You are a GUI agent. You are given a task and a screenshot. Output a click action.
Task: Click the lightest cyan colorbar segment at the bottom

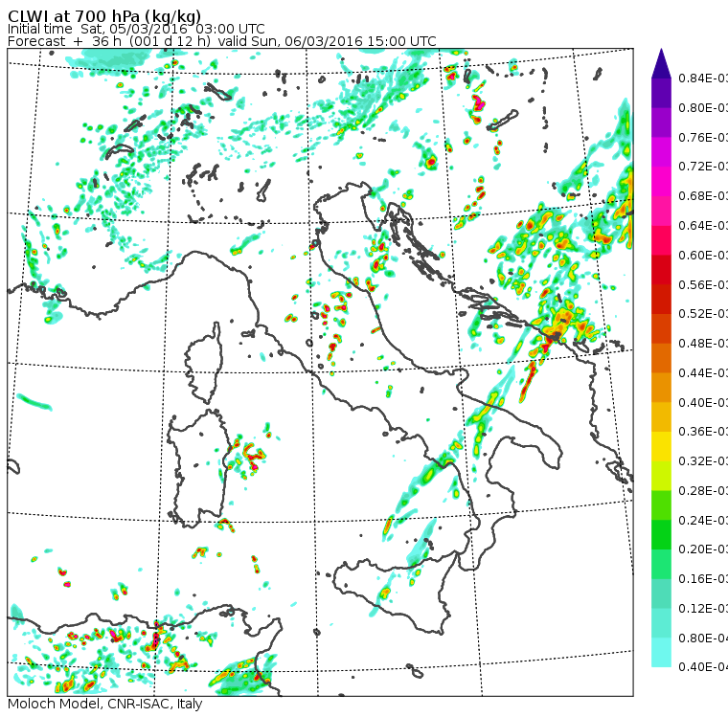click(661, 653)
